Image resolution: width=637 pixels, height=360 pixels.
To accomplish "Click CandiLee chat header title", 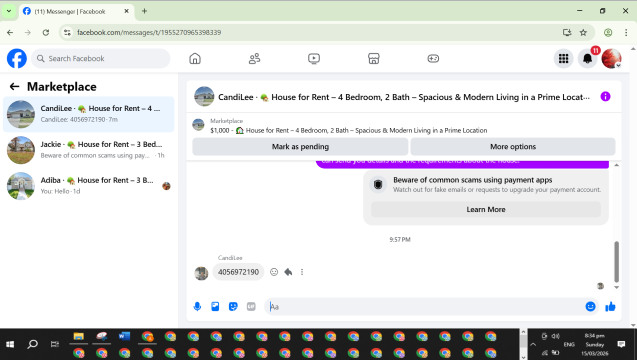I will click(x=404, y=97).
